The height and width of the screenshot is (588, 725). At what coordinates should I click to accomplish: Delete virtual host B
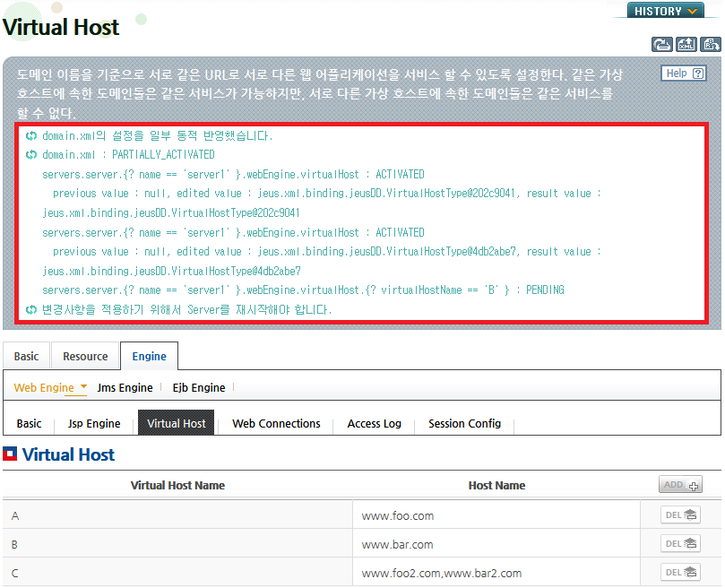pyautogui.click(x=680, y=543)
